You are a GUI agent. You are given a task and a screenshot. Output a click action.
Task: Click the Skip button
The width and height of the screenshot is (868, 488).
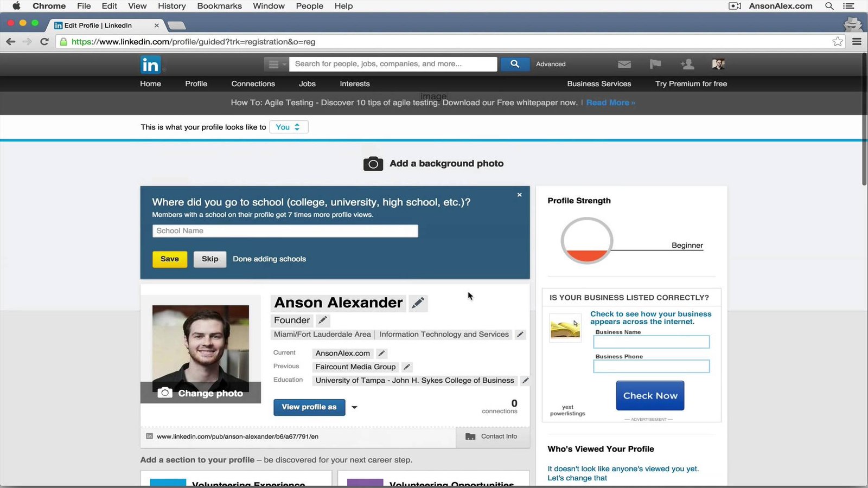pyautogui.click(x=210, y=259)
